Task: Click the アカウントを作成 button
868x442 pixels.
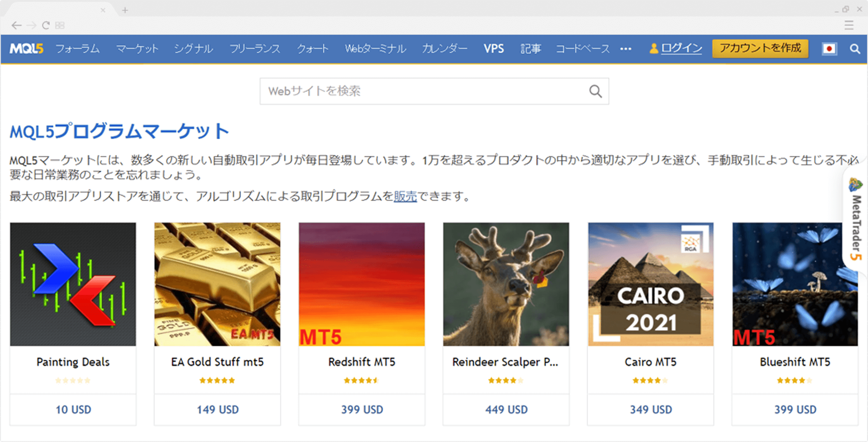Action: [760, 48]
